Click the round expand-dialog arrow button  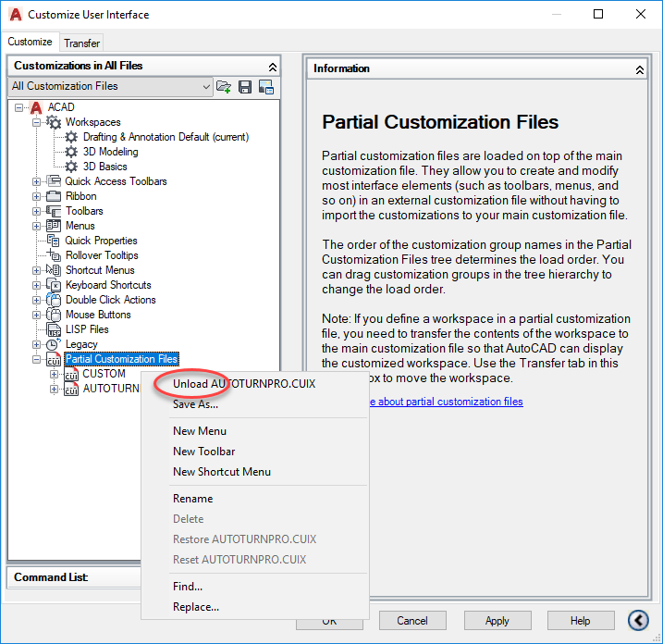(638, 621)
